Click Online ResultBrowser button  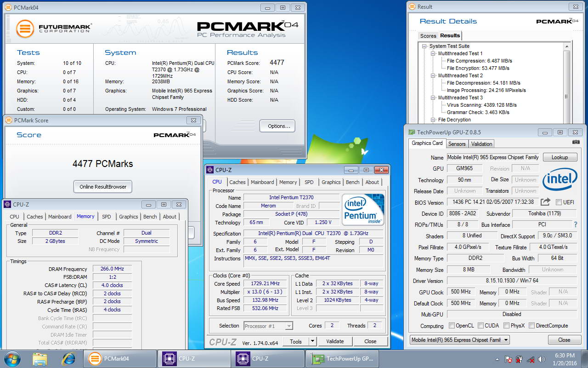tap(103, 186)
